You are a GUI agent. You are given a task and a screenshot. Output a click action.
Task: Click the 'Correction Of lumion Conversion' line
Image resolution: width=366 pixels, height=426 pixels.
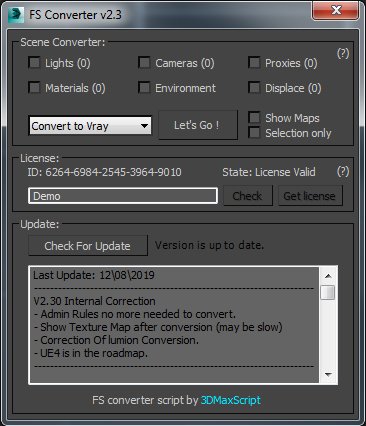pos(116,340)
